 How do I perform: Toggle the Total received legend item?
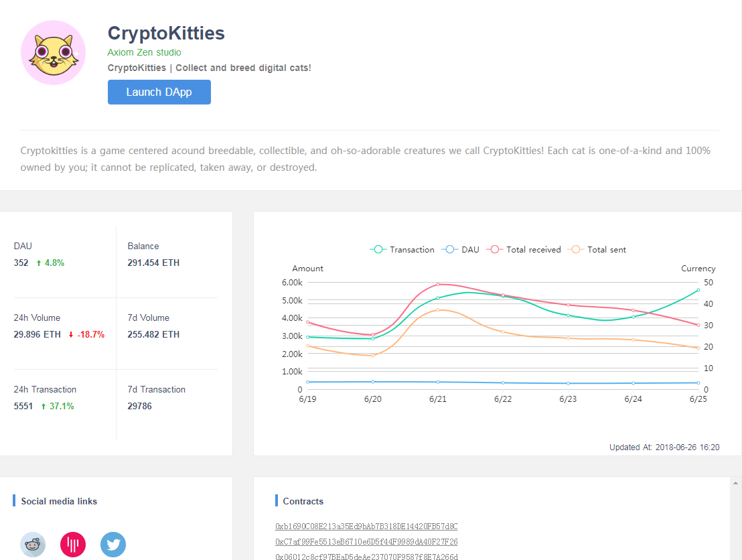click(x=524, y=249)
